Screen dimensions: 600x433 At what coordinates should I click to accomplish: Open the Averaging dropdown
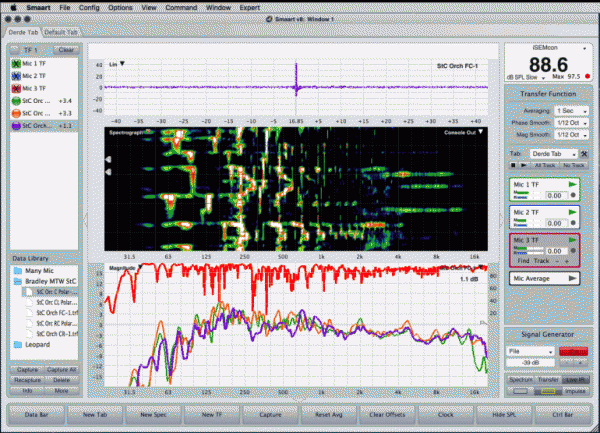(x=571, y=111)
